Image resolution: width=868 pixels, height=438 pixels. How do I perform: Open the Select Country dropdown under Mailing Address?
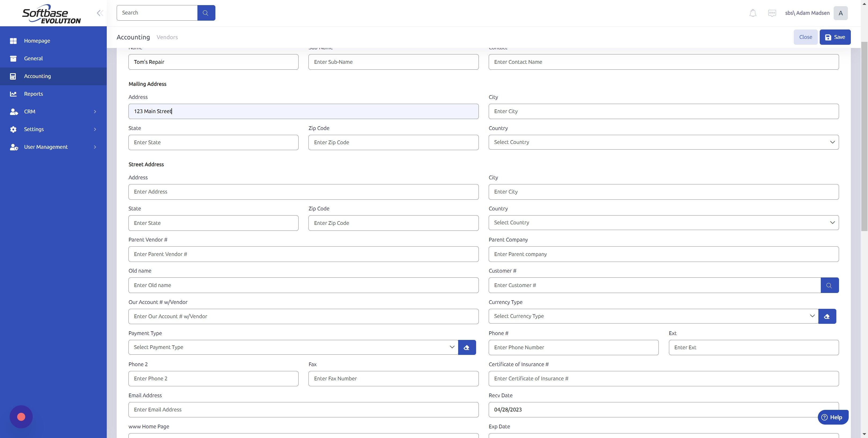663,142
